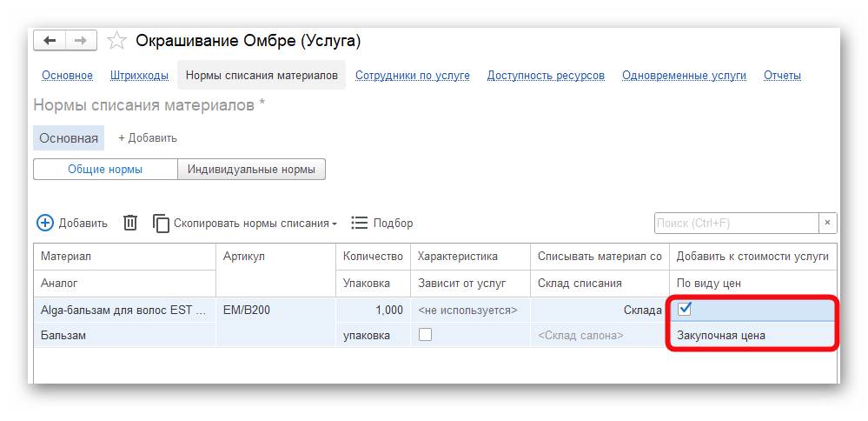Viewport: 868px width, 421px height.
Task: Click Добавить к стоимости услуги header
Action: pyautogui.click(x=752, y=257)
